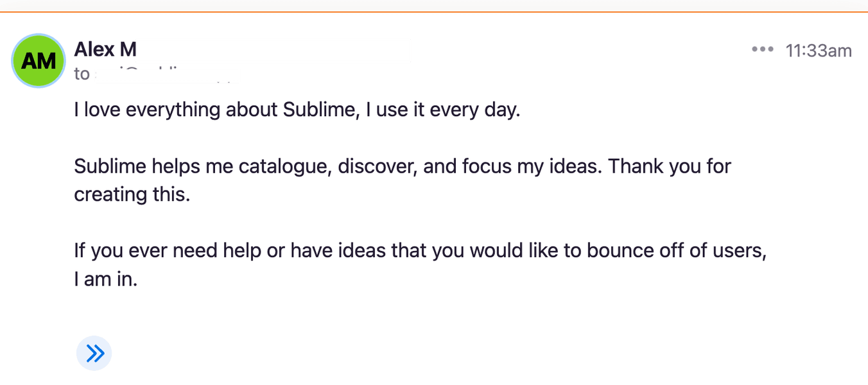Select the sender name Alex M
This screenshot has width=868, height=385.
coord(105,49)
